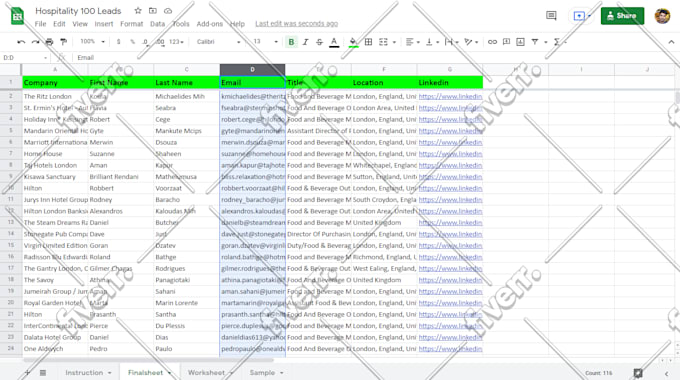
Task: Switch to the Instruction sheet tab
Action: (x=88, y=373)
